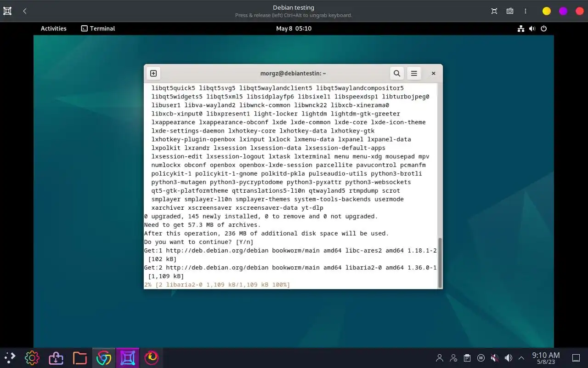Screen dimensions: 588x368
Task: Click the GNOME top bar volume icon
Action: click(532, 29)
